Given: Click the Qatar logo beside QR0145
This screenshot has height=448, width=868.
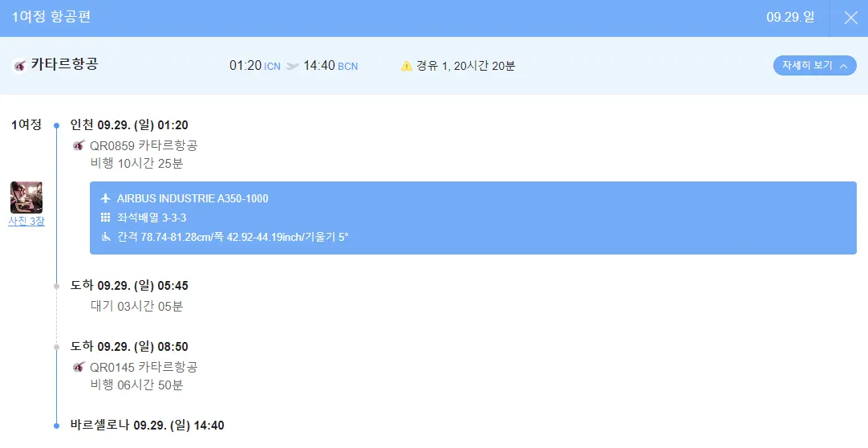Looking at the screenshot, I should [x=79, y=367].
